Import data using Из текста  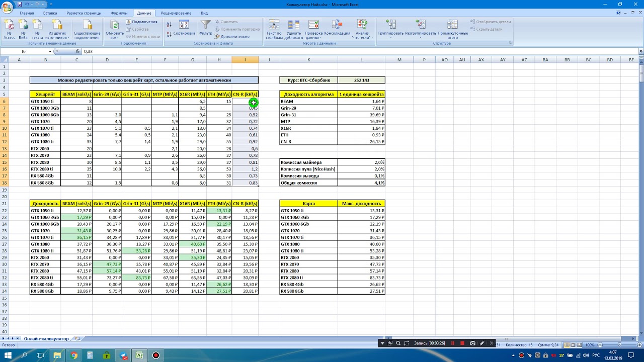click(37, 29)
